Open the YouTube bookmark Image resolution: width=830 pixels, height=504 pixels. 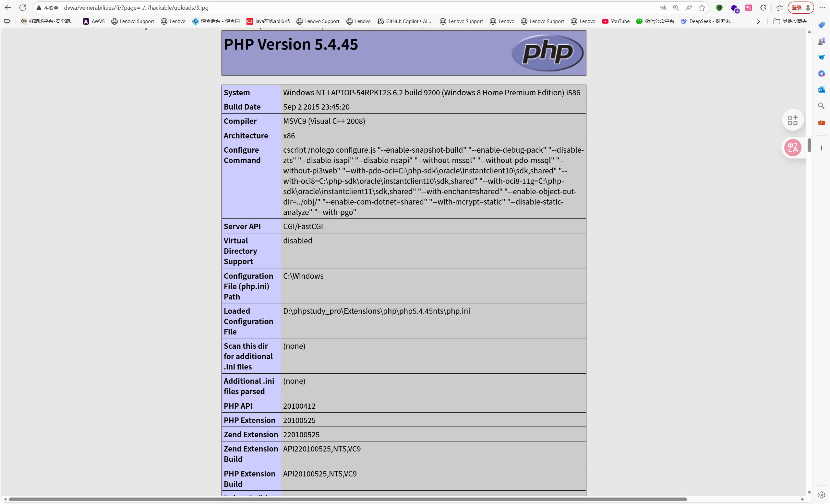pos(616,21)
